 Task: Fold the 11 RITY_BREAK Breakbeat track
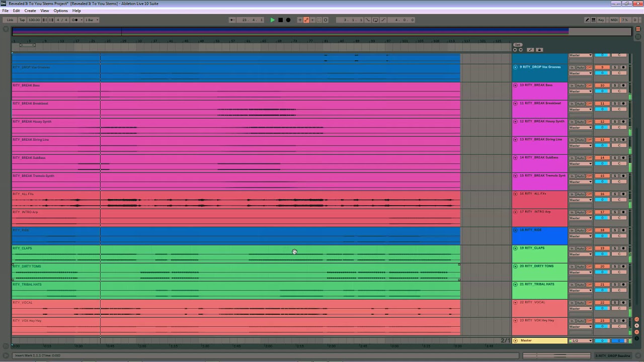(x=515, y=103)
